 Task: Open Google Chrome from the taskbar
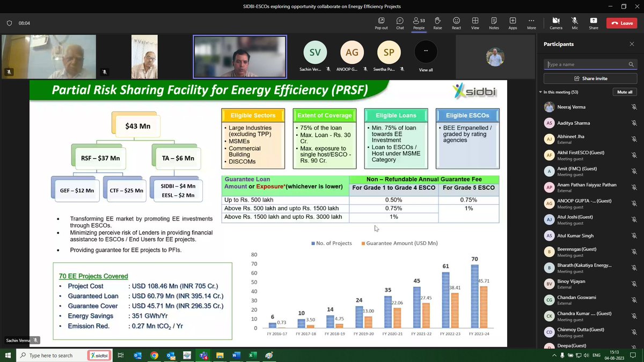pos(154,356)
